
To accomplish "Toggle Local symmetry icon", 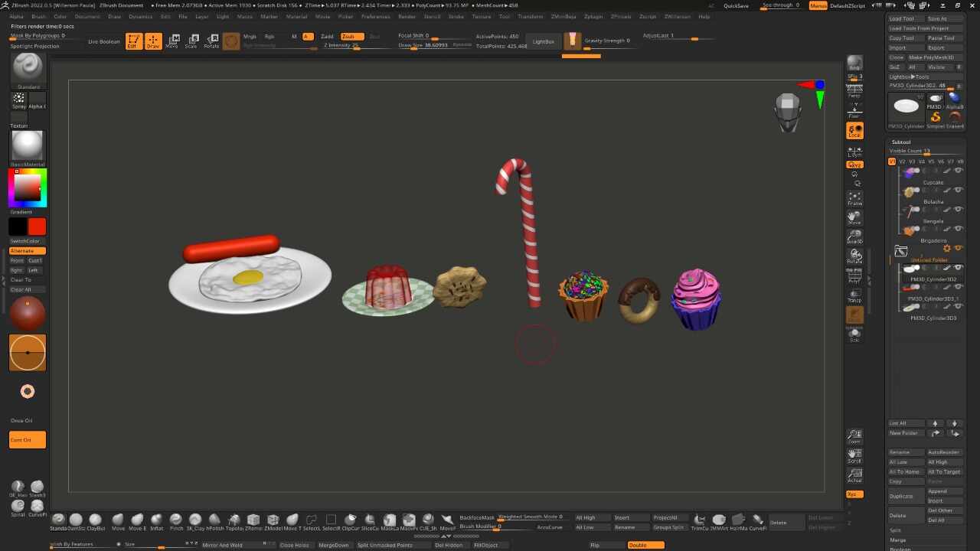I will (x=854, y=131).
